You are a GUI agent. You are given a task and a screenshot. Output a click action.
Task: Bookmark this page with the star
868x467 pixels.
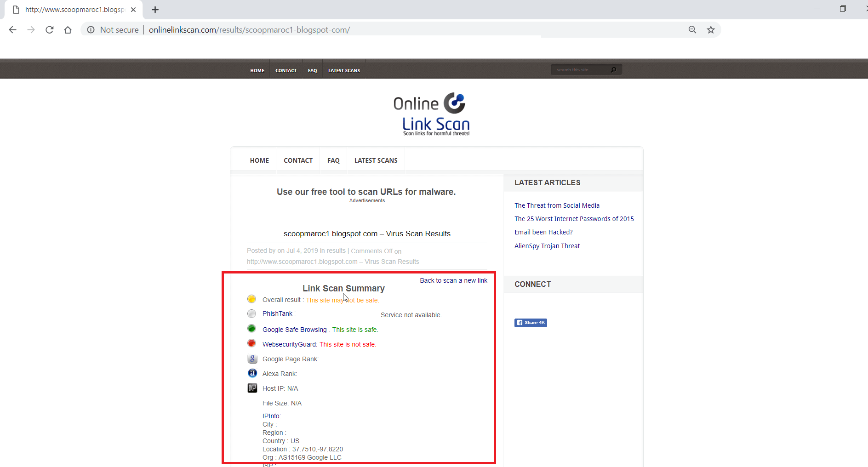click(711, 30)
